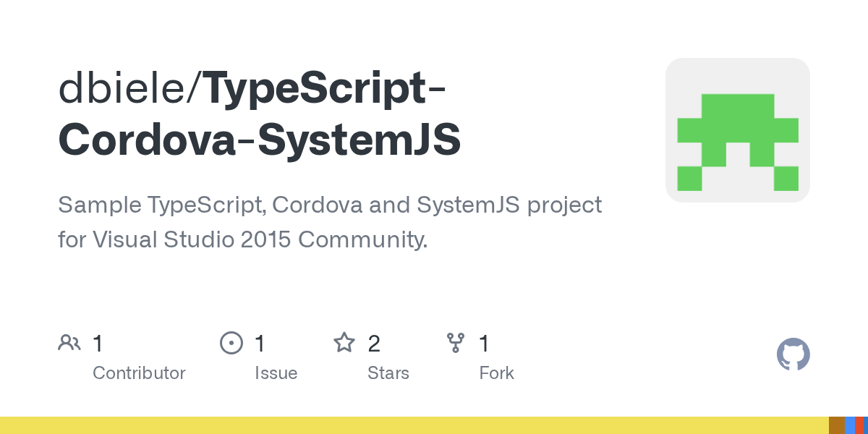Viewport: 868px width, 434px height.
Task: Click the Issues circle icon
Action: pyautogui.click(x=231, y=342)
